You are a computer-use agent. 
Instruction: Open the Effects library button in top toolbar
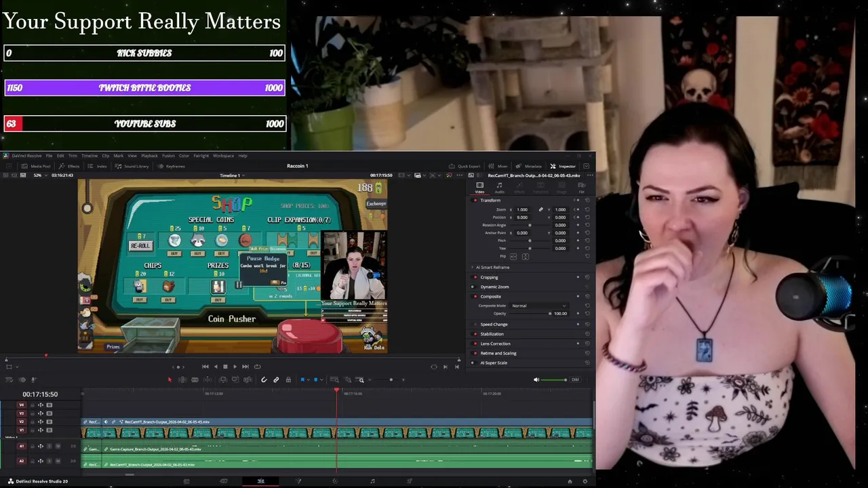tap(70, 166)
